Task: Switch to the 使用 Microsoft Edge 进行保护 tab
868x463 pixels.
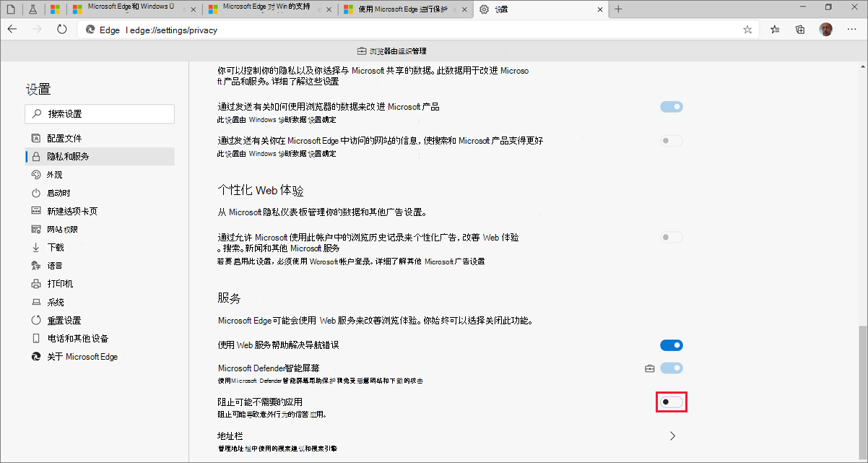Action: click(401, 9)
